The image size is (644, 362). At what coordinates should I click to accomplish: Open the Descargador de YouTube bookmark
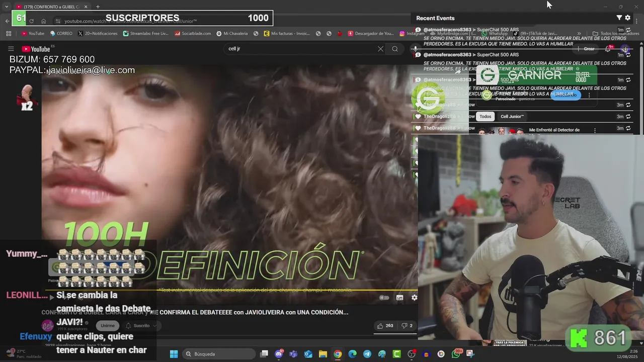click(x=371, y=34)
